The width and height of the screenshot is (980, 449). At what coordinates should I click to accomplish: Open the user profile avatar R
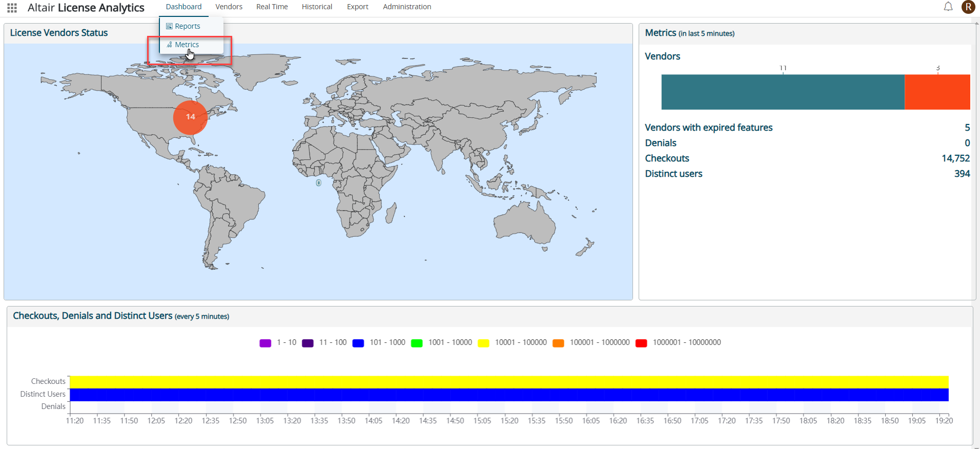pyautogui.click(x=968, y=7)
